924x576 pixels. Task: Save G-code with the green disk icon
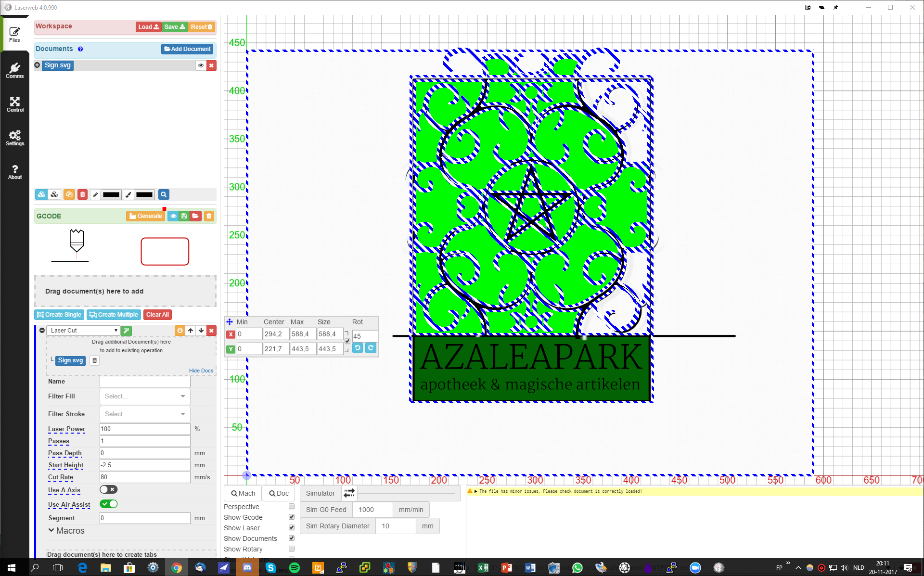(184, 216)
